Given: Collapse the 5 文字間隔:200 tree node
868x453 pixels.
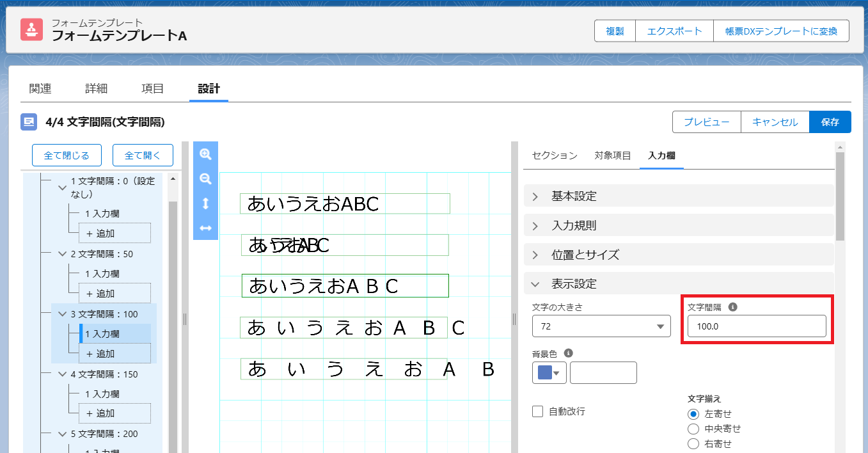Looking at the screenshot, I should pos(63,434).
